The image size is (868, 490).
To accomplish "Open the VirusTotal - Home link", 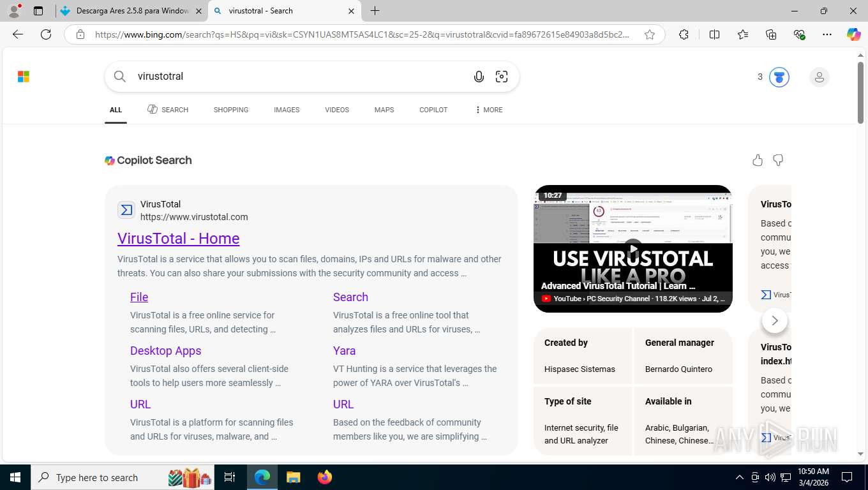I will pos(179,238).
